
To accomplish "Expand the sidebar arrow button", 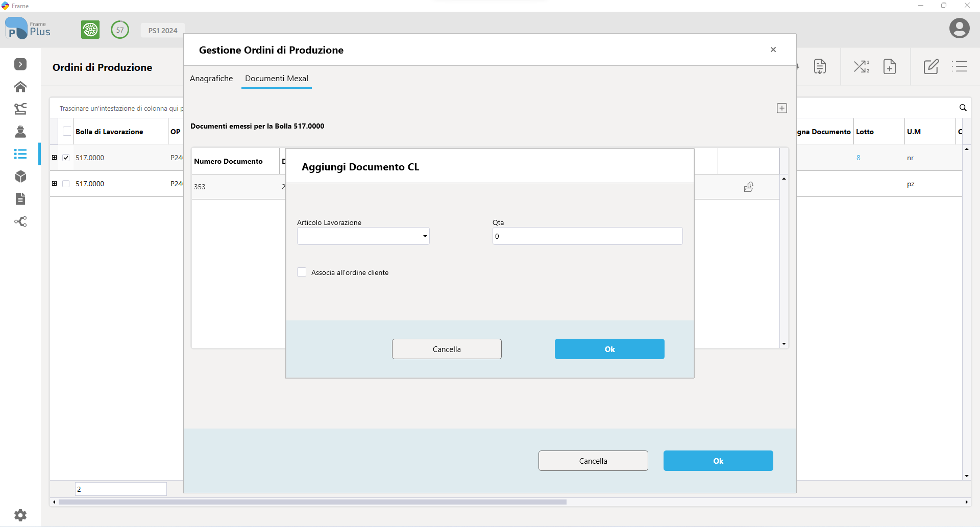I will tap(20, 64).
